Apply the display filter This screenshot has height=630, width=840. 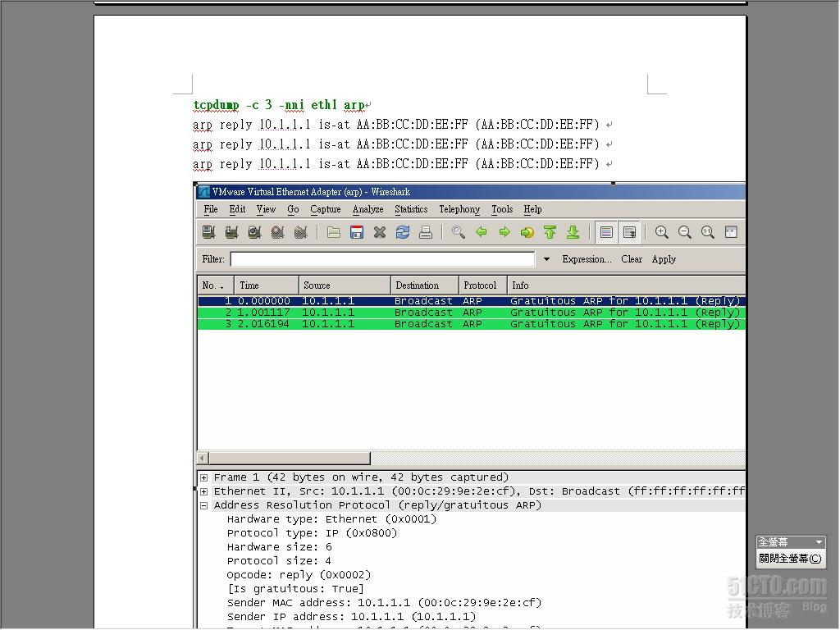[664, 259]
